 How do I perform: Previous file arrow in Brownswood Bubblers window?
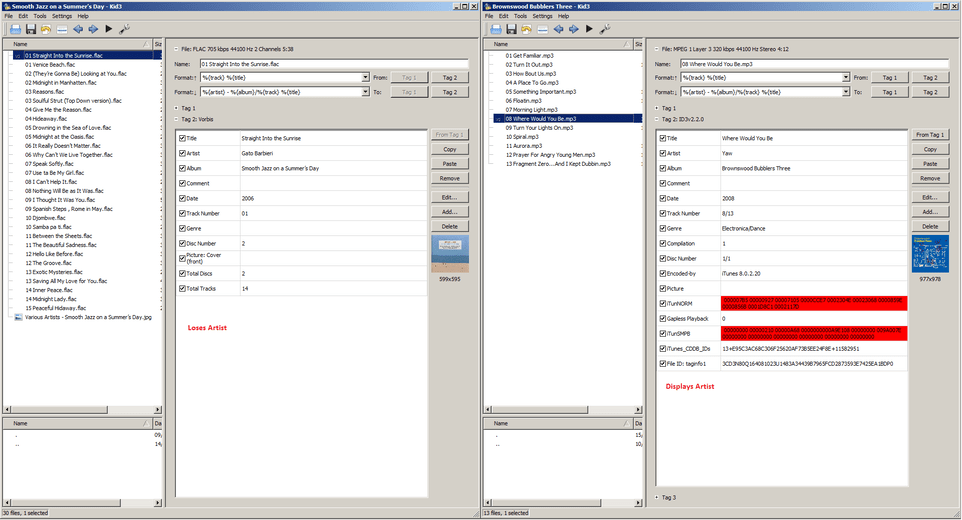[x=558, y=29]
